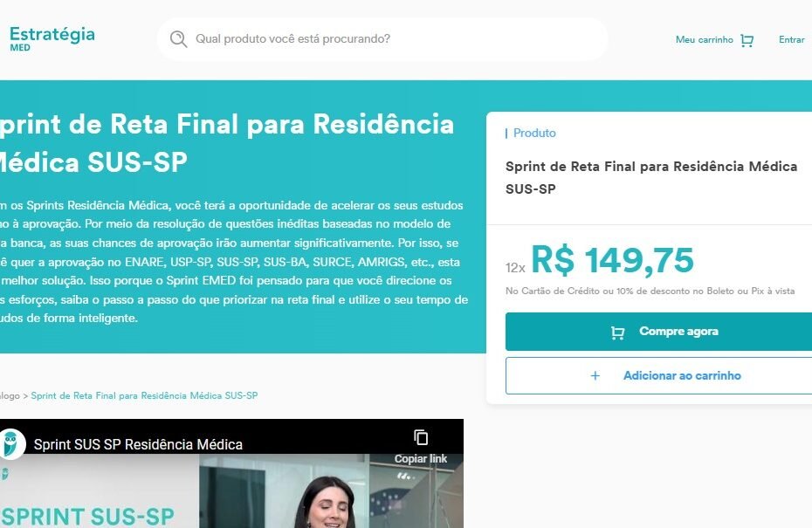Click the Copiar link label
Viewport: 812px width, 528px height.
coord(421,459)
